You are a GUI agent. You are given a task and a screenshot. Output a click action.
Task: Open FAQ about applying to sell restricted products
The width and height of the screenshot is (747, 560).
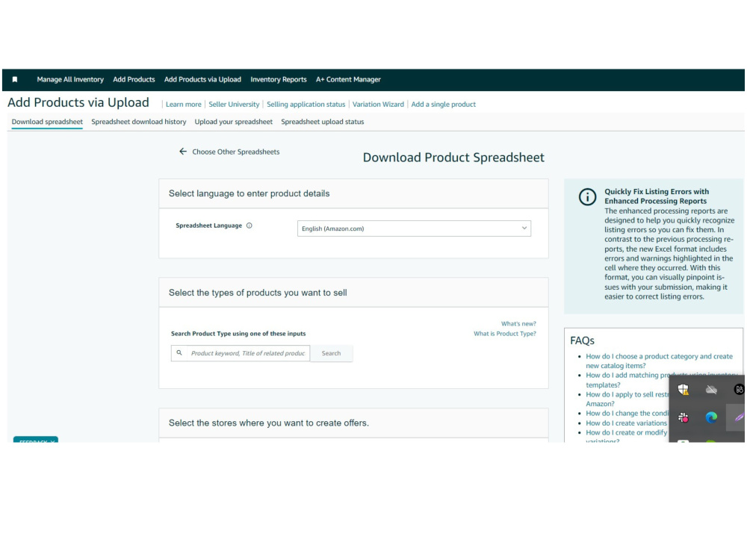[x=627, y=399]
